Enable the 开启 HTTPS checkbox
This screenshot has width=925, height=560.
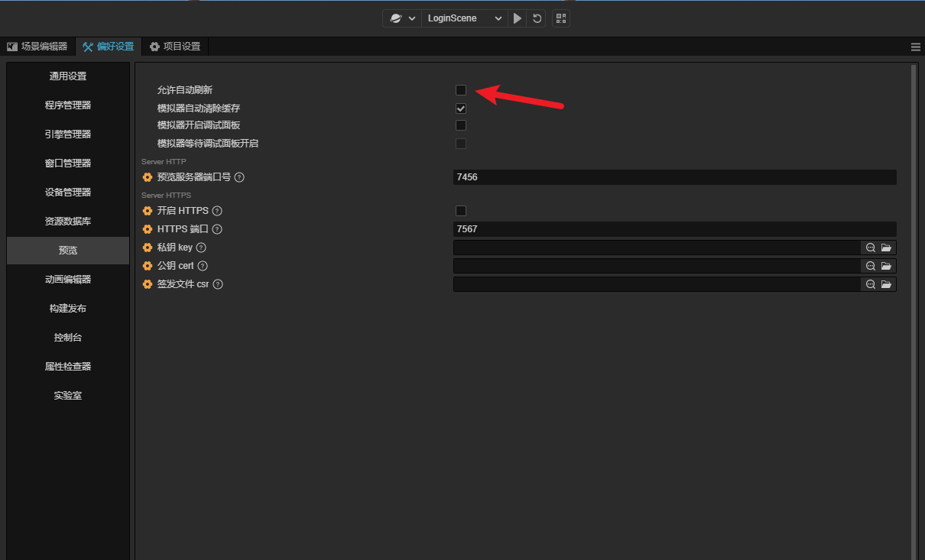pyautogui.click(x=461, y=211)
